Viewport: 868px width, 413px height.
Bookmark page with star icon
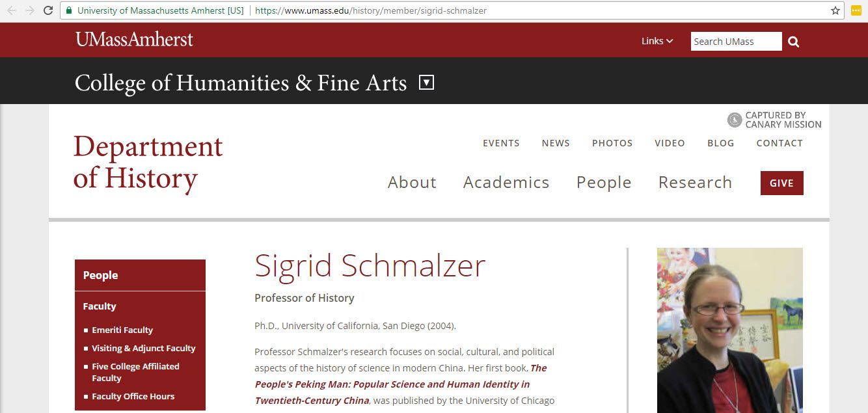[835, 10]
